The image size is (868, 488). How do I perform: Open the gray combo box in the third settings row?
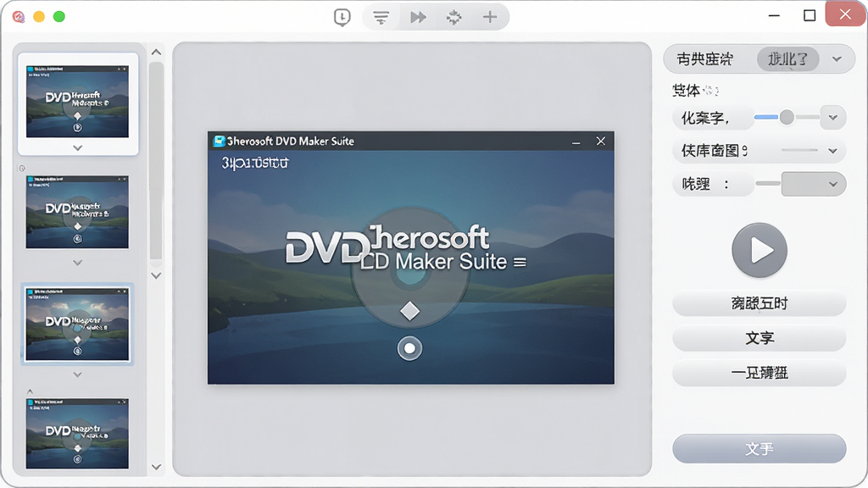813,184
